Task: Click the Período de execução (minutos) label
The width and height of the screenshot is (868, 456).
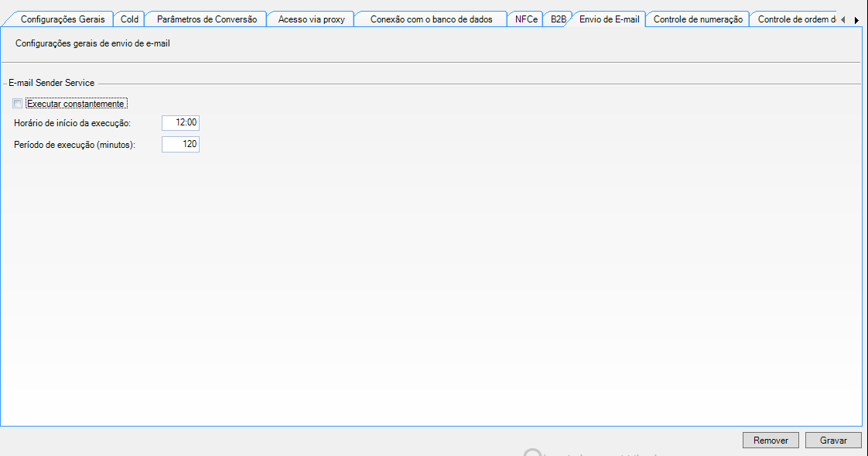Action: tap(75, 145)
